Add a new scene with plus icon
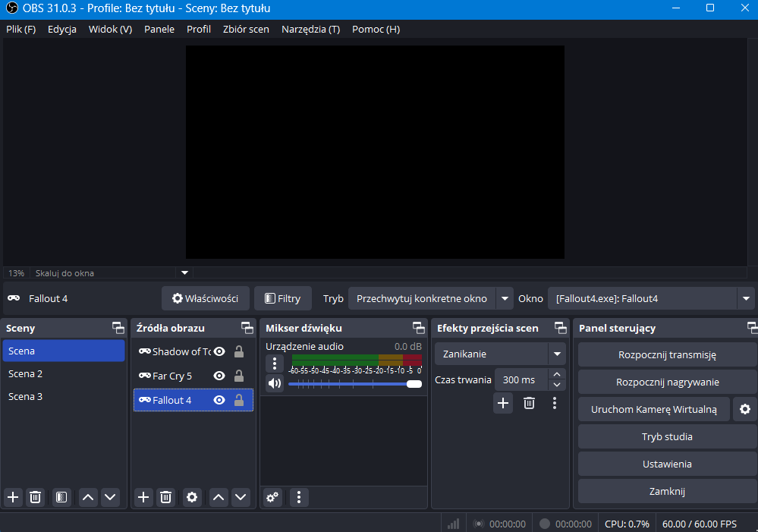The image size is (758, 532). pos(13,497)
